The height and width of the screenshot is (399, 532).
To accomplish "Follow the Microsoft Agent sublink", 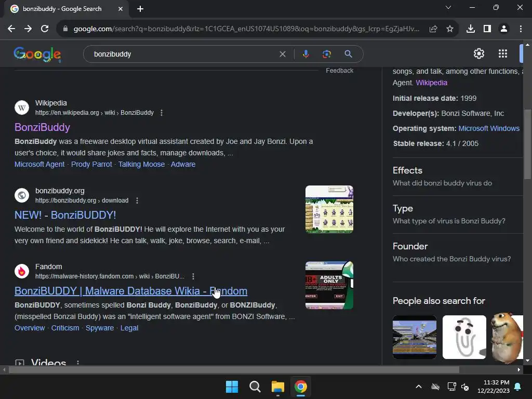I will coord(39,164).
